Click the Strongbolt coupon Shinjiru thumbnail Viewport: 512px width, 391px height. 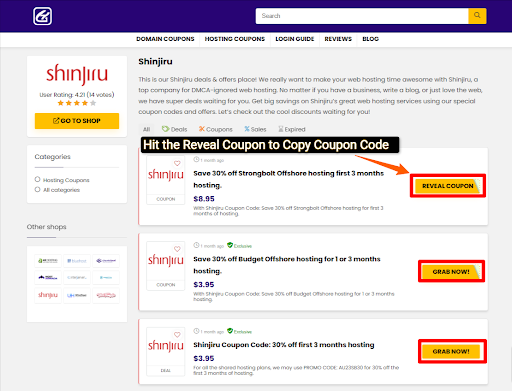tap(166, 175)
